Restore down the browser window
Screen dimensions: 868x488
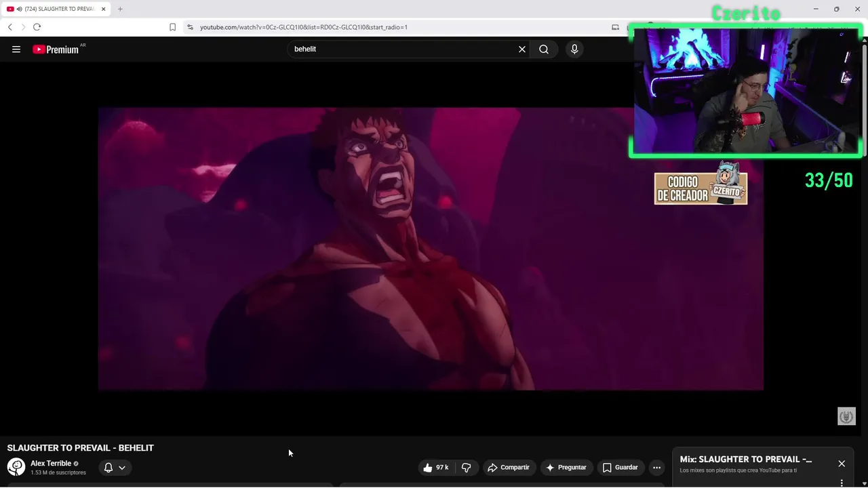click(x=837, y=9)
